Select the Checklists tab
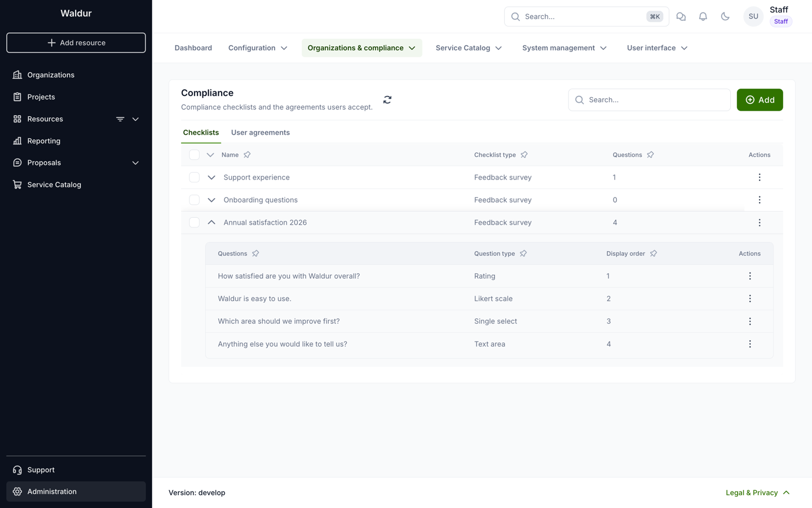 coord(201,133)
